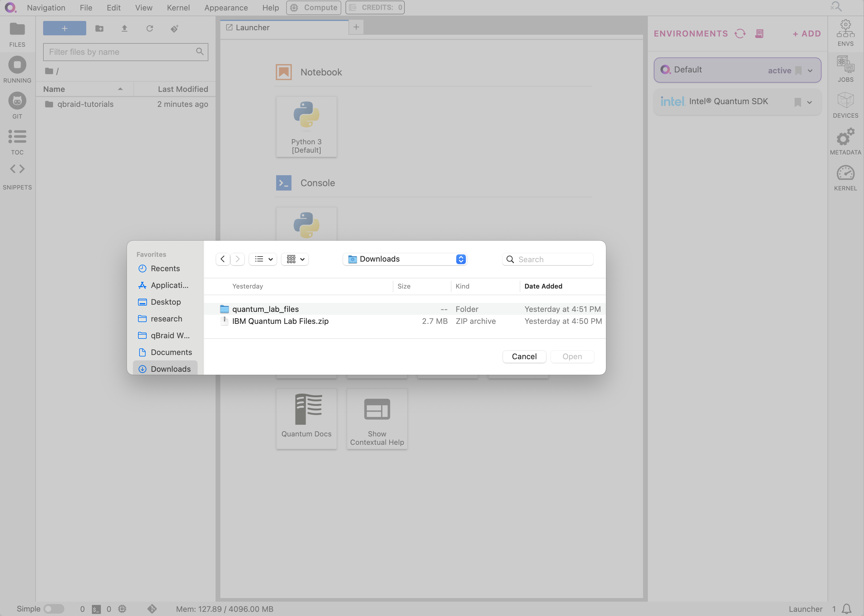
Task: Click the qBraid logo in the menu bar
Action: 10,7
